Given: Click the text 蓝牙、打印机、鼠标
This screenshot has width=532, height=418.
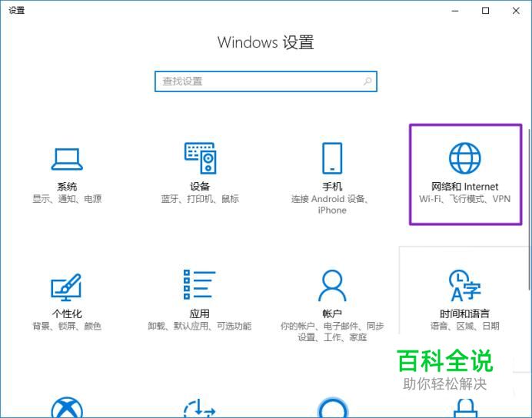Looking at the screenshot, I should (200, 199).
